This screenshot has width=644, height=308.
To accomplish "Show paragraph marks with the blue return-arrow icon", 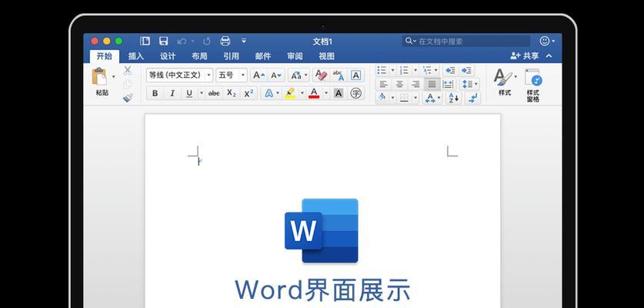I will click(x=472, y=98).
